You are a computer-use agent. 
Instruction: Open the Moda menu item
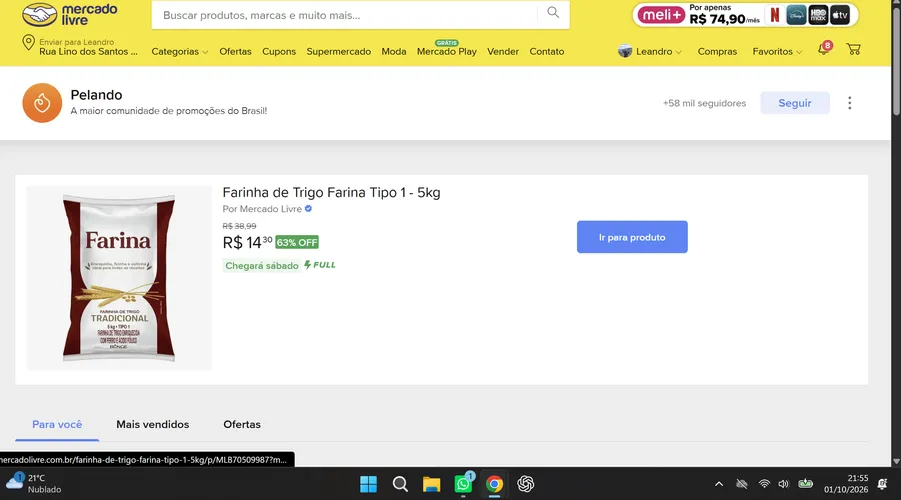pos(394,51)
